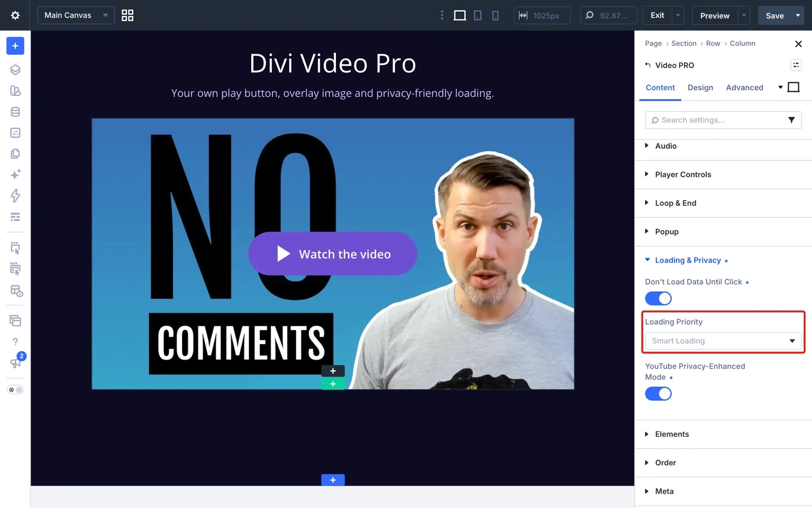Click the blue add element plus button
Image resolution: width=812 pixels, height=508 pixels.
[15, 46]
